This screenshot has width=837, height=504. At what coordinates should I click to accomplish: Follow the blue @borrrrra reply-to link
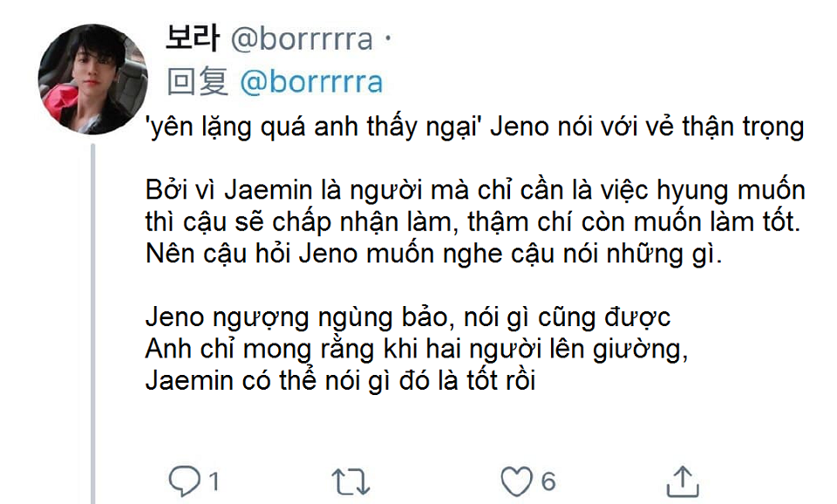pyautogui.click(x=311, y=82)
